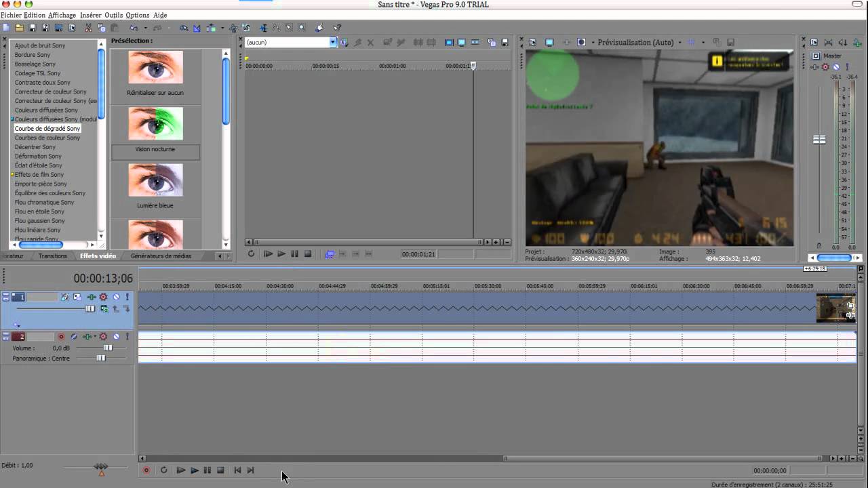Image resolution: width=868 pixels, height=488 pixels.
Task: Minimize track 1 height button
Action: tap(5, 294)
